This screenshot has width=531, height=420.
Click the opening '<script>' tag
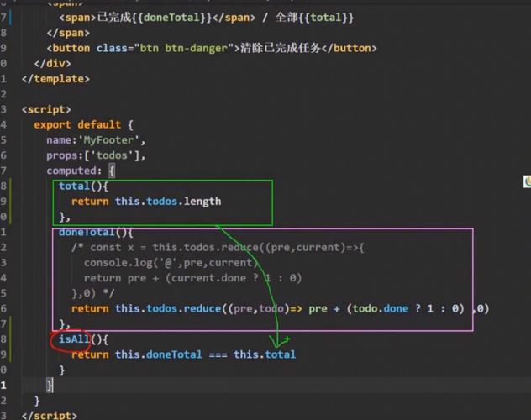pyautogui.click(x=46, y=109)
